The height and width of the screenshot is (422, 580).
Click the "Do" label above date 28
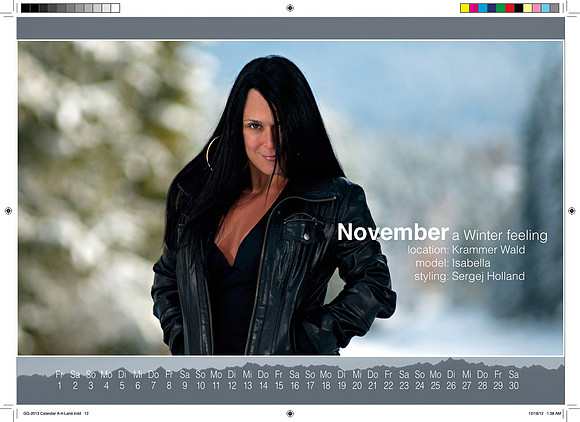(x=482, y=374)
